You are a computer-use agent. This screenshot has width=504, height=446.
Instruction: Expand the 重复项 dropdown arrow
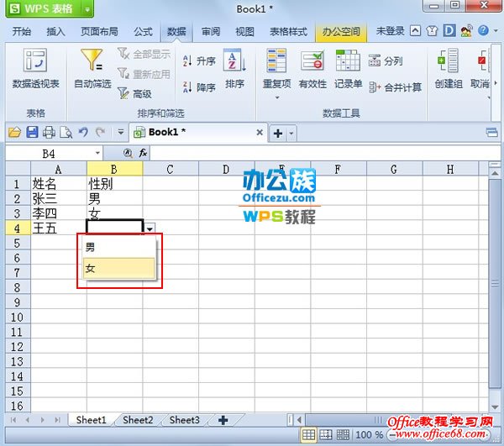tap(277, 97)
